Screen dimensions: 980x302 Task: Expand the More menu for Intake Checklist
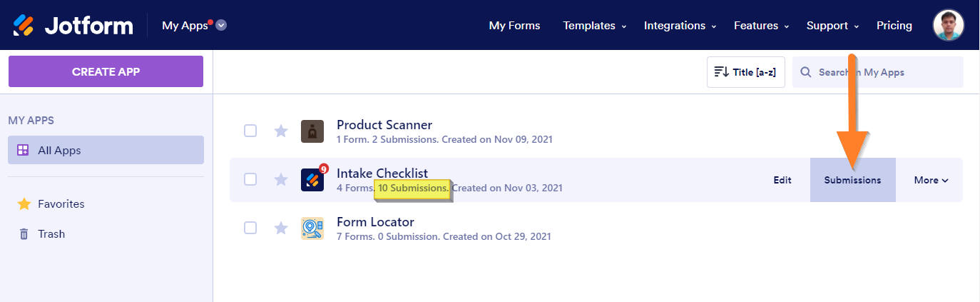point(931,180)
